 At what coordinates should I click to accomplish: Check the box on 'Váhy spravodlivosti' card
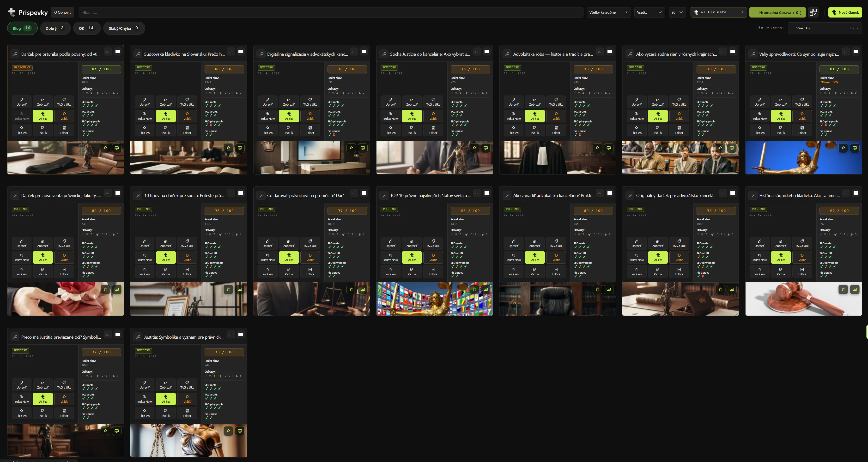coord(856,52)
